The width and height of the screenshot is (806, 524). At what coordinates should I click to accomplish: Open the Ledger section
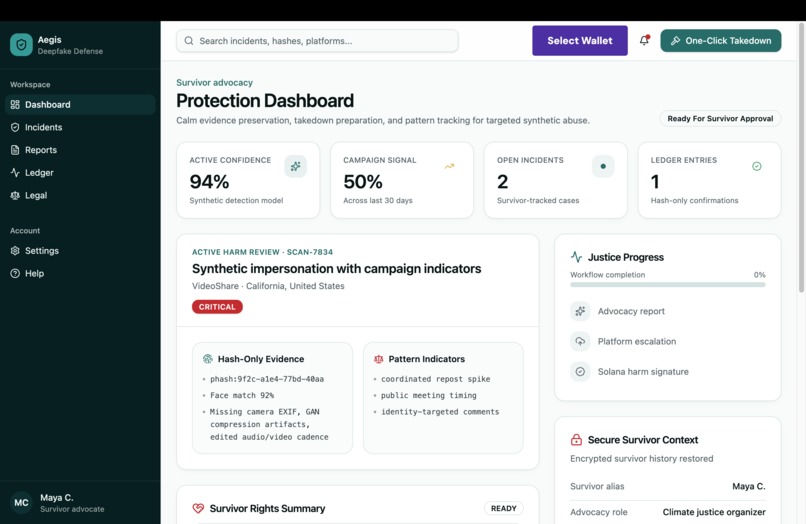[80, 172]
